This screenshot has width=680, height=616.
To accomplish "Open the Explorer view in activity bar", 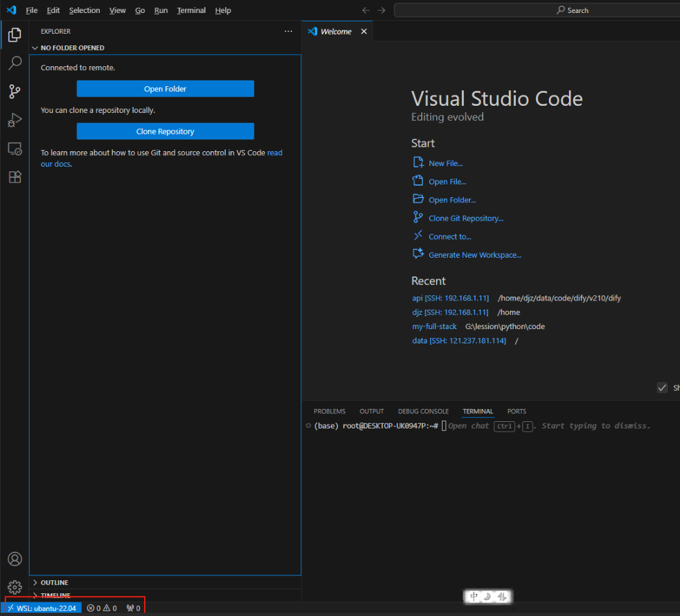I will point(15,34).
